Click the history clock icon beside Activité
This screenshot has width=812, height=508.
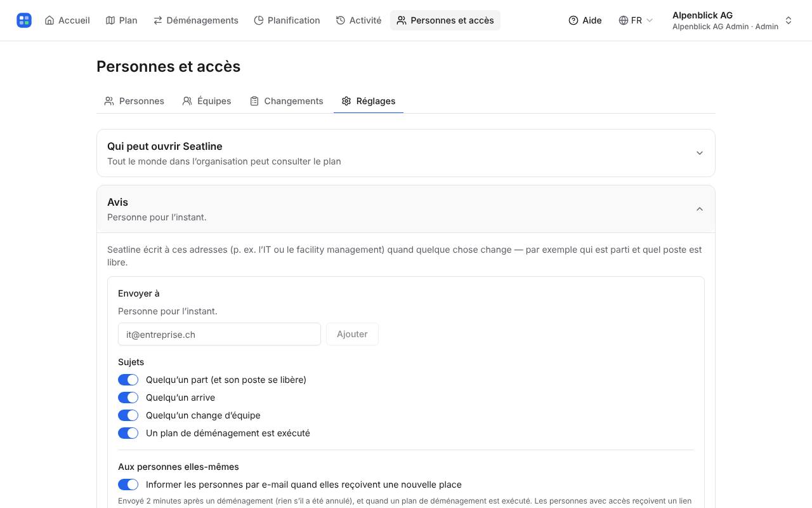point(341,20)
